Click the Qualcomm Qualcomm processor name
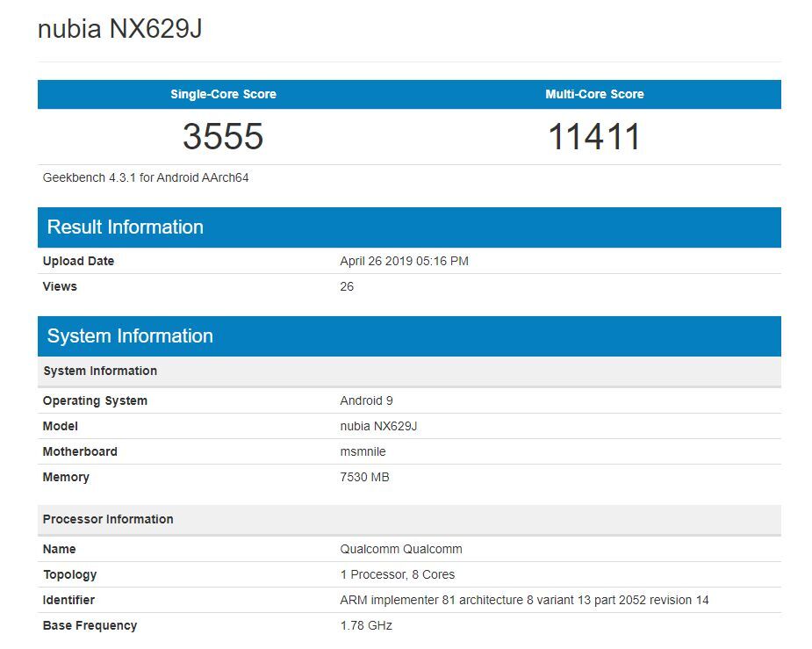Image resolution: width=812 pixels, height=649 pixels. tap(400, 549)
